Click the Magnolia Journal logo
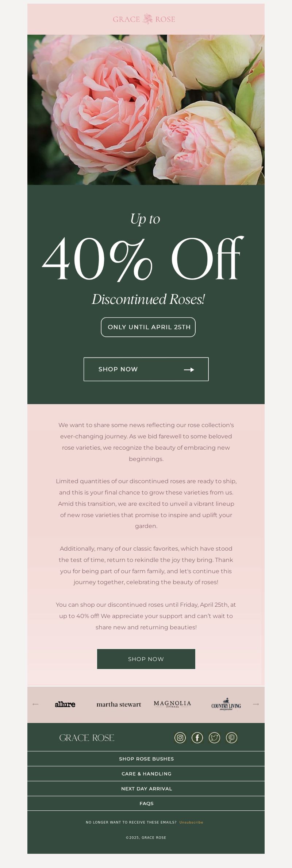This screenshot has height=868, width=292. pos(172,704)
